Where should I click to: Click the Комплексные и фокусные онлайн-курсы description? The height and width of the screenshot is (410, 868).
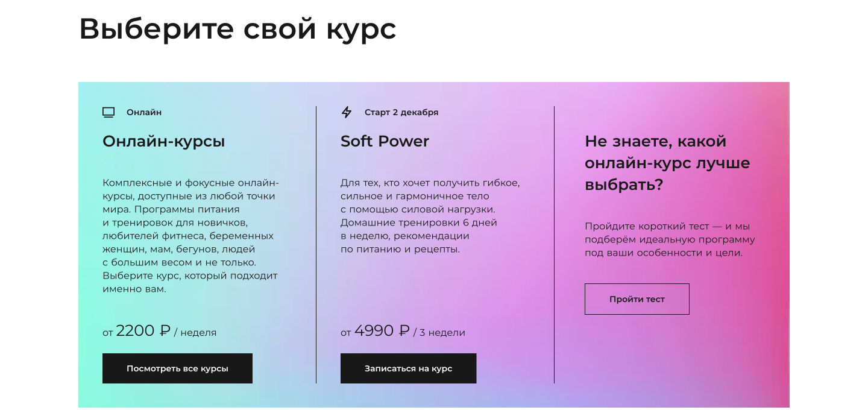[190, 236]
